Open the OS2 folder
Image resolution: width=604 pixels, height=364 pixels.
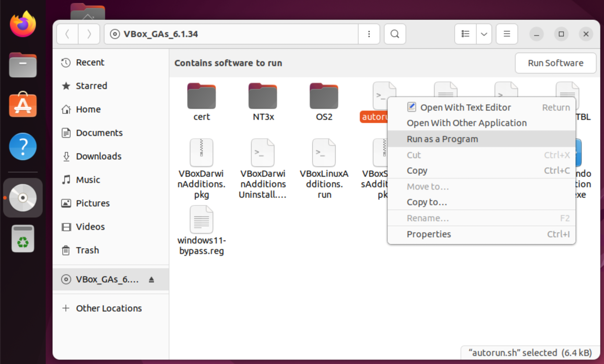(324, 102)
